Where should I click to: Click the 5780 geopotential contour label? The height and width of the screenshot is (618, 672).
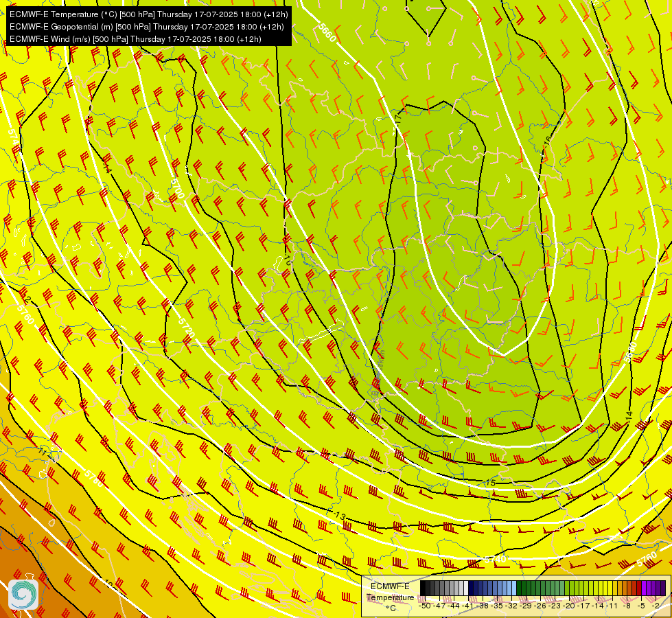93,478
